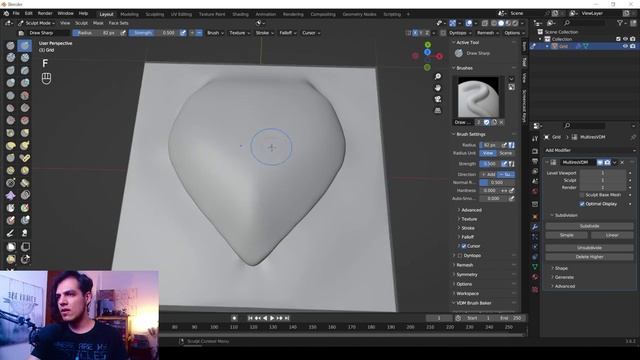The width and height of the screenshot is (640, 360).
Task: Open the Object Data green triangle tab
Action: click(x=535, y=267)
